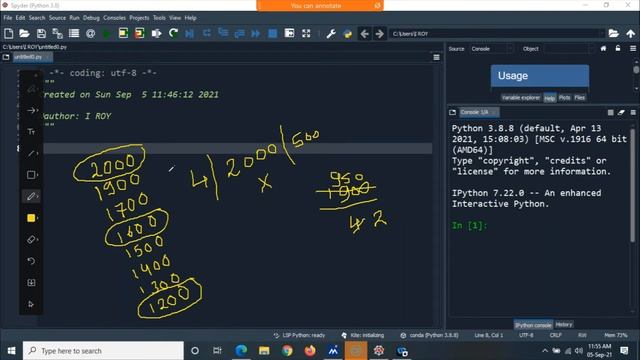Toggle Help pane lock icon
The image size is (640, 360).
(x=618, y=48)
